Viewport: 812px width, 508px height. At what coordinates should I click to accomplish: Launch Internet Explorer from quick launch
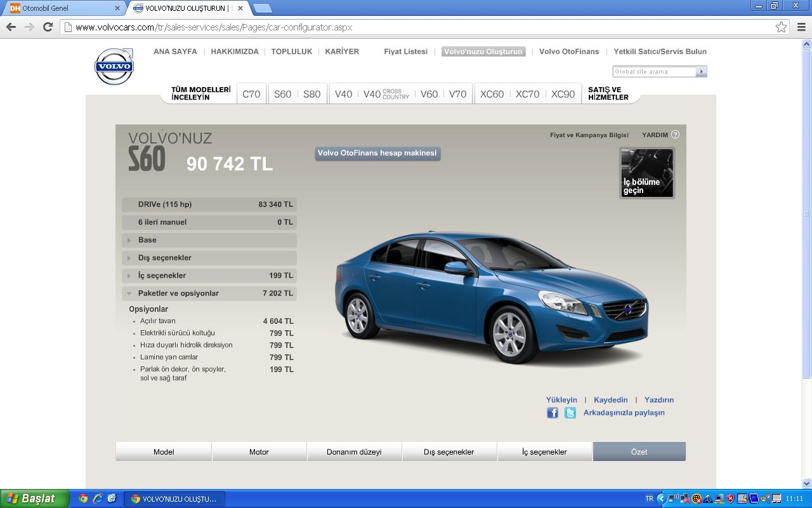coord(98,498)
